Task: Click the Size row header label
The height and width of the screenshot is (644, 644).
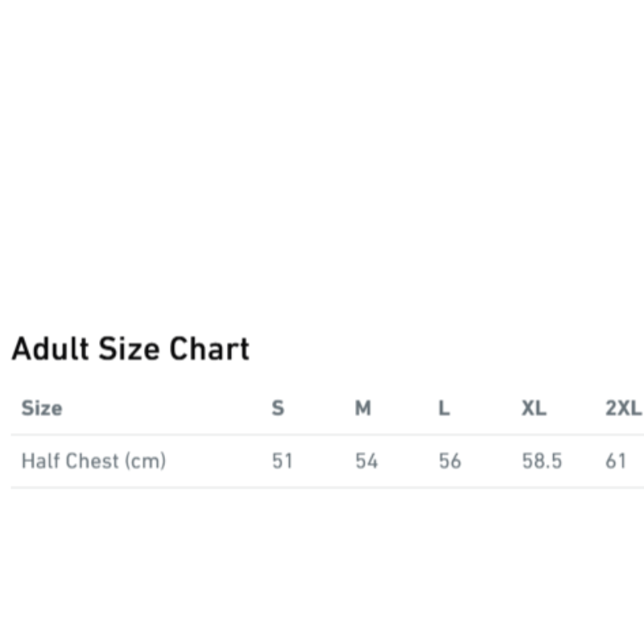Action: click(x=42, y=408)
